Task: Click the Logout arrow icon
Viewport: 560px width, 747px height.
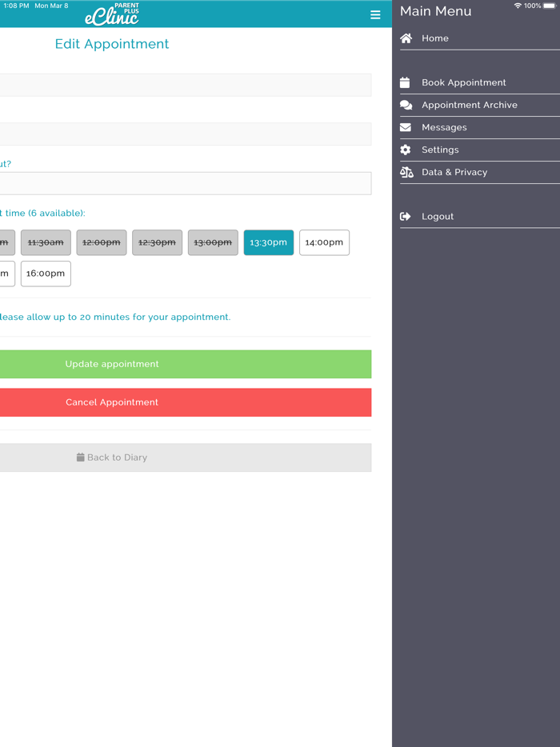Action: coord(405,216)
